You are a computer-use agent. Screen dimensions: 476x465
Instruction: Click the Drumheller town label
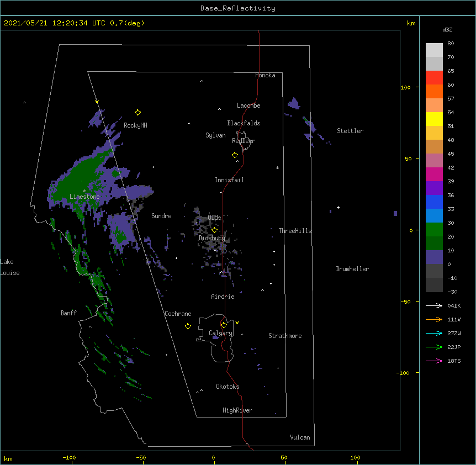(x=352, y=269)
